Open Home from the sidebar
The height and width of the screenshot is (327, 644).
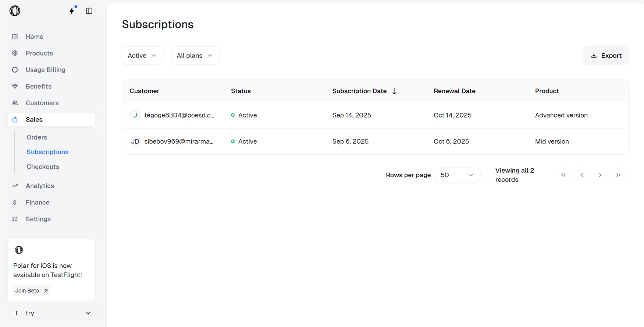[51, 36]
